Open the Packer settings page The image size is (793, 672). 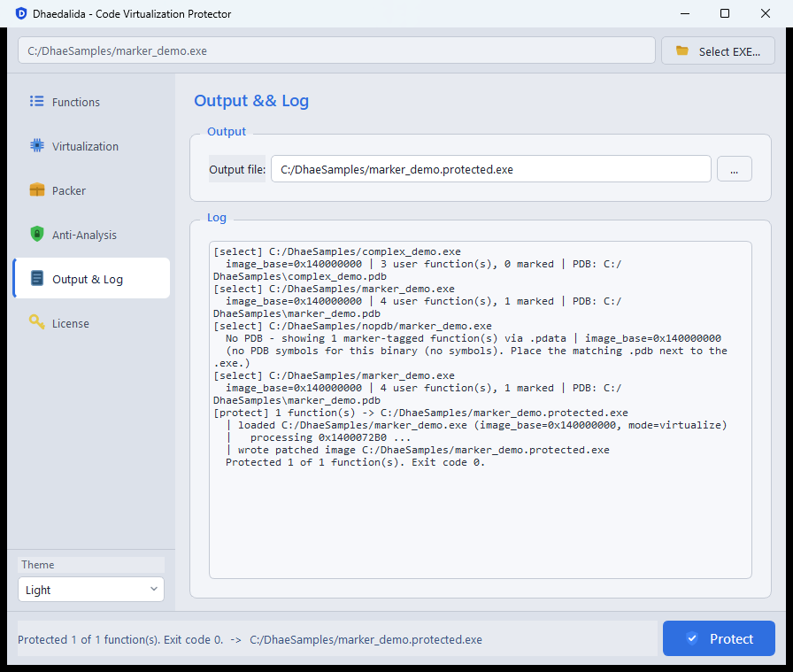point(91,190)
